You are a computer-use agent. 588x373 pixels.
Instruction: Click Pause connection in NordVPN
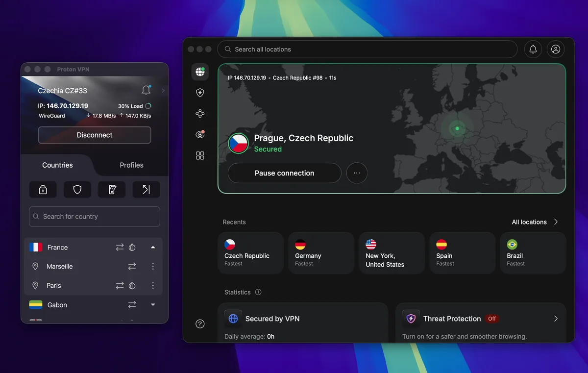284,173
